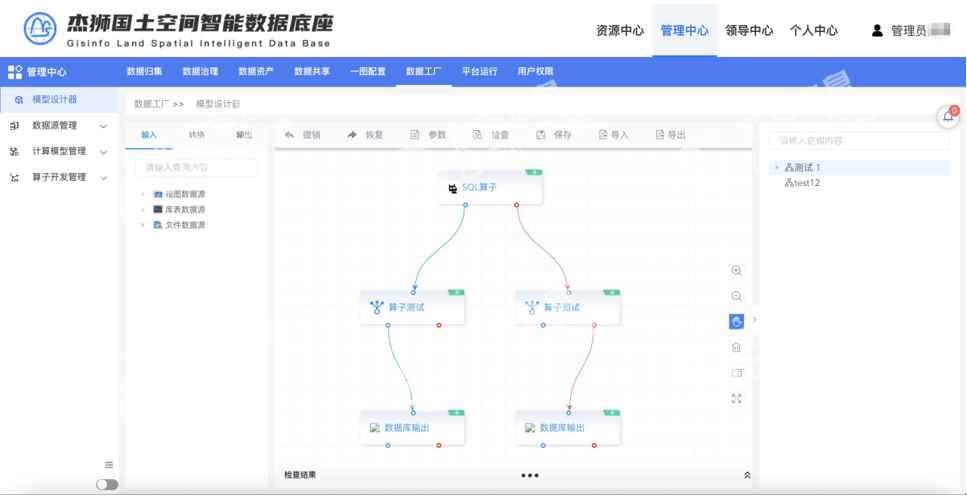Screen dimensions: 967x498
Task: Click the 检查 check toolbar item
Action: (491, 135)
